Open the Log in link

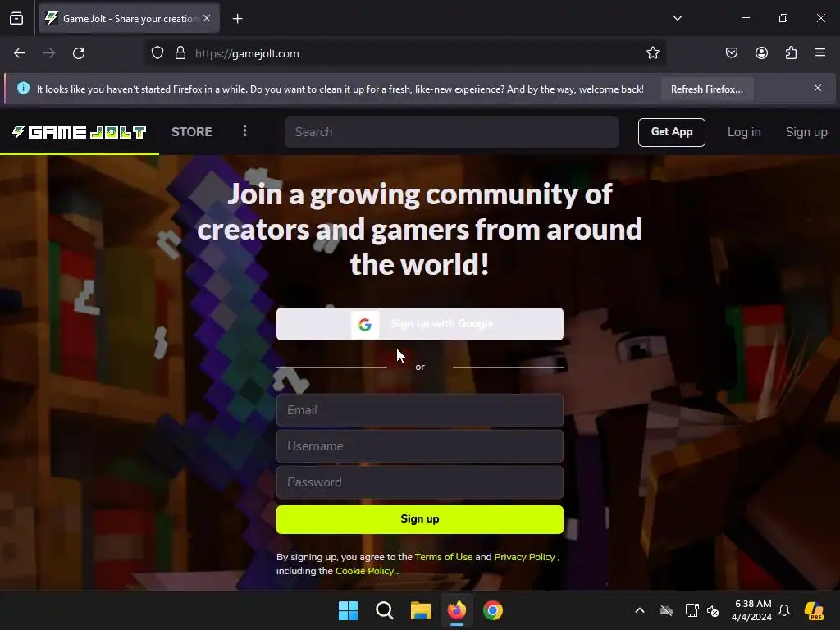click(743, 132)
